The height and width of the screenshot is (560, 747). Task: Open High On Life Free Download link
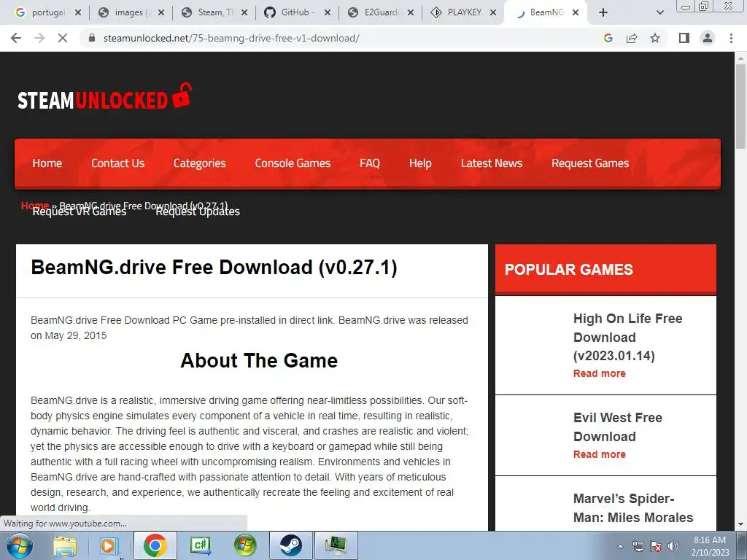pyautogui.click(x=628, y=337)
